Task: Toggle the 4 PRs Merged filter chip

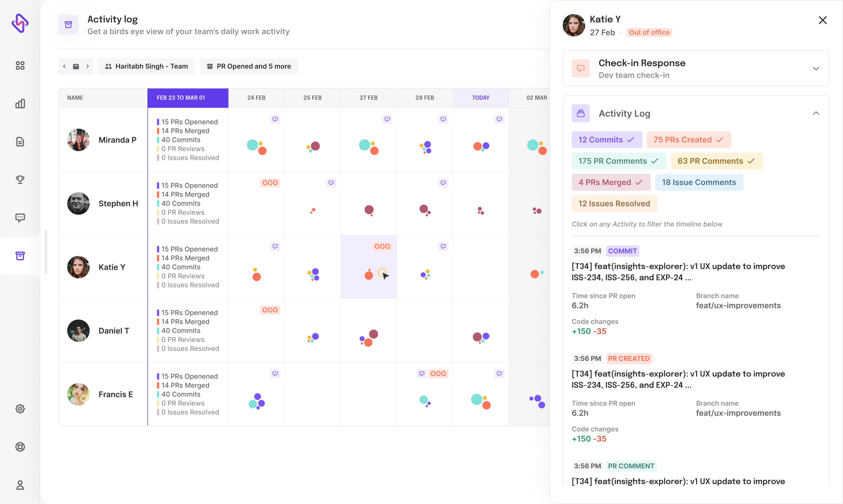Action: point(611,182)
